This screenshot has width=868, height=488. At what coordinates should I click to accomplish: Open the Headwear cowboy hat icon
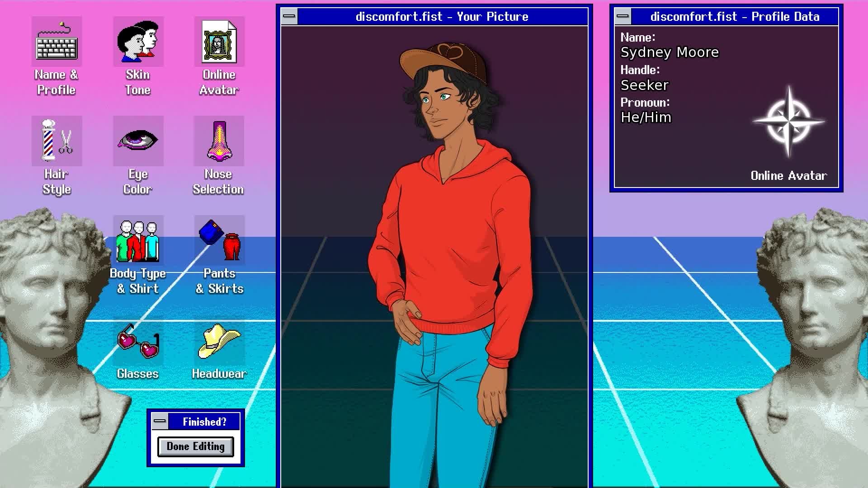[219, 341]
